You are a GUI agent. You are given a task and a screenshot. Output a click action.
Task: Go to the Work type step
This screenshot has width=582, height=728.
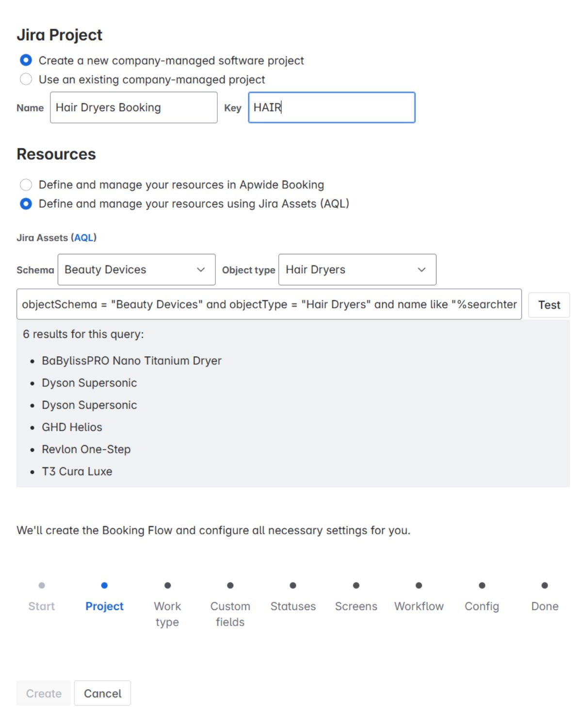click(167, 585)
